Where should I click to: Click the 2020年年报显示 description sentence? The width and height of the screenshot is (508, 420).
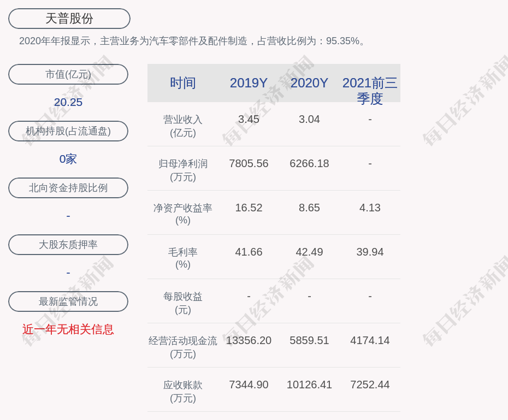192,41
